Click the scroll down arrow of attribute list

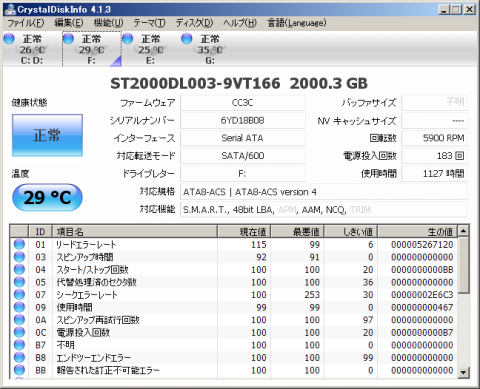(463, 372)
